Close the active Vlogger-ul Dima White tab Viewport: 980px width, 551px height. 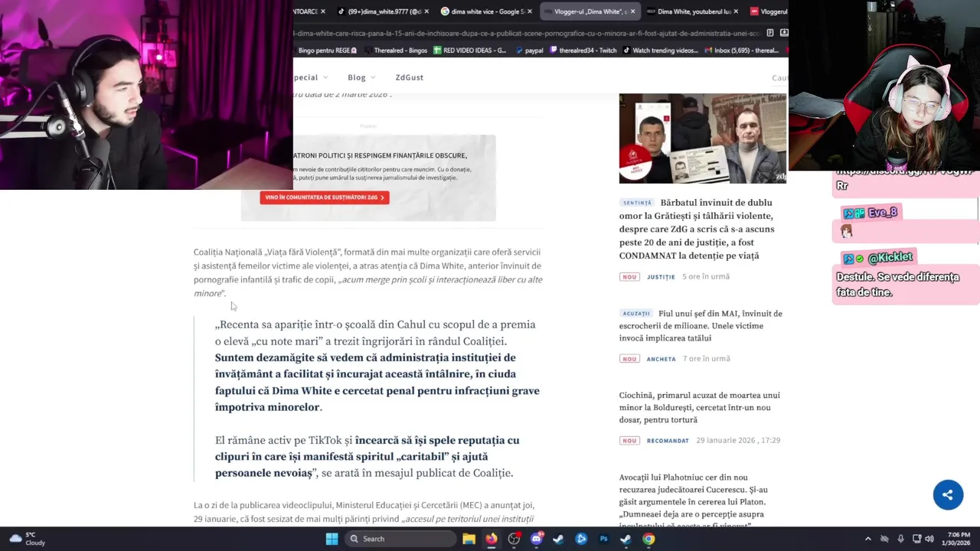coord(633,11)
